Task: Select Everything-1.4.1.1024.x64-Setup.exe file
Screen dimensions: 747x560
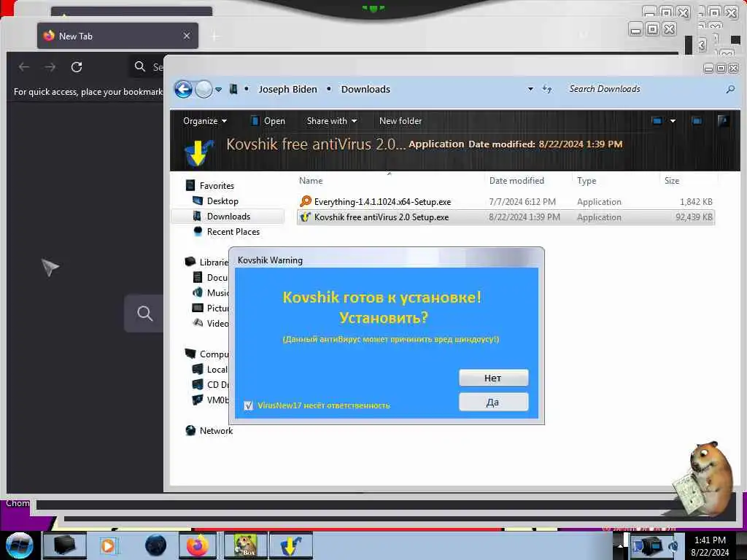Action: pyautogui.click(x=506, y=202)
